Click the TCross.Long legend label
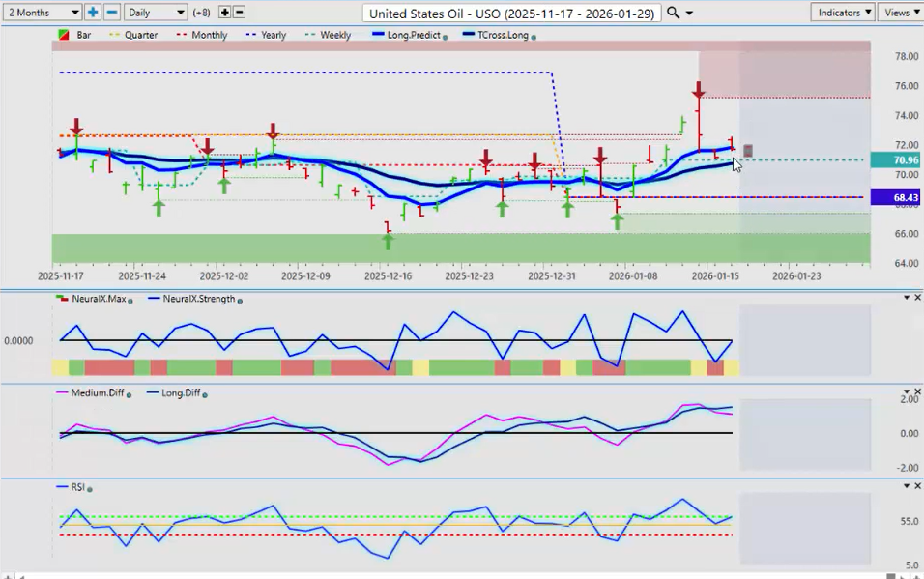This screenshot has height=579, width=924. click(x=497, y=35)
